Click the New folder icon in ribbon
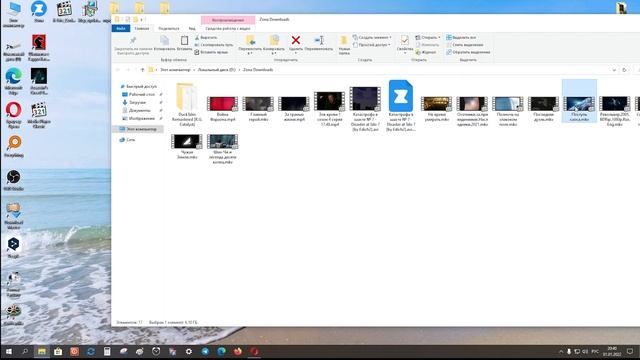Viewport: 640px width, 360px height. [344, 40]
